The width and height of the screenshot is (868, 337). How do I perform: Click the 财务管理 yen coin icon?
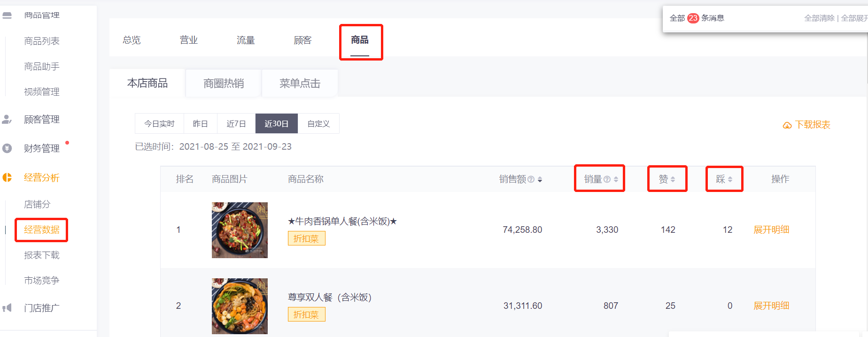[7, 148]
